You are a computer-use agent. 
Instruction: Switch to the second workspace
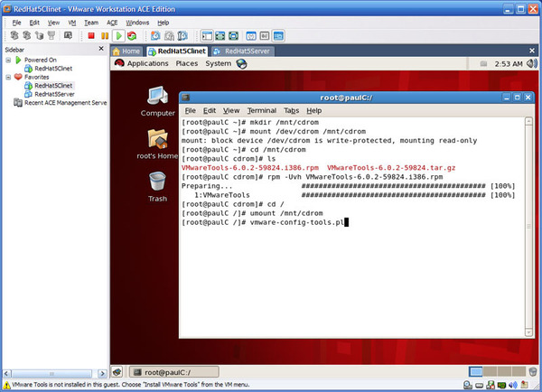coord(491,372)
